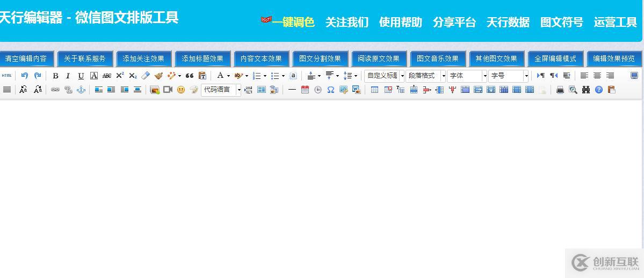Click 编辑效果预览 button
Image resolution: width=644 pixels, height=278 pixels.
tap(613, 58)
